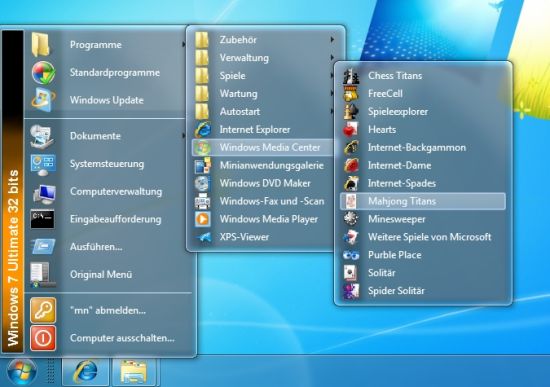
Task: Click the Computerverwaltung text label
Action: [116, 192]
